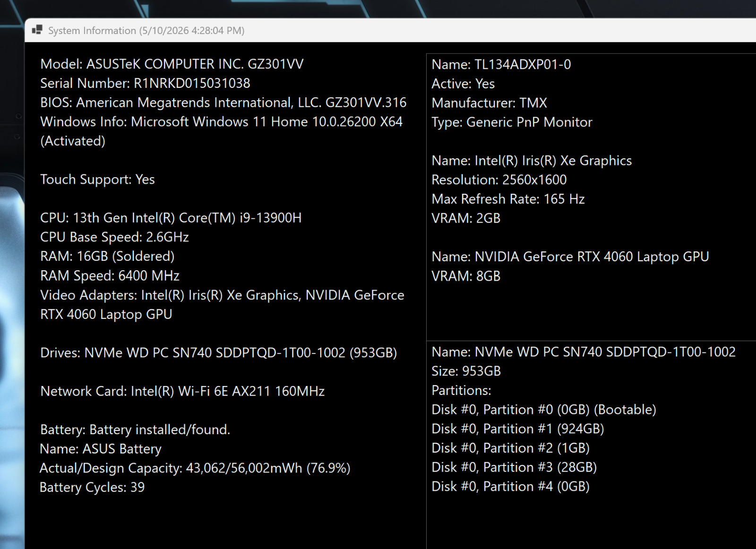
Task: Click RTX 4060 Laptop GPU continuation line
Action: [x=106, y=315]
